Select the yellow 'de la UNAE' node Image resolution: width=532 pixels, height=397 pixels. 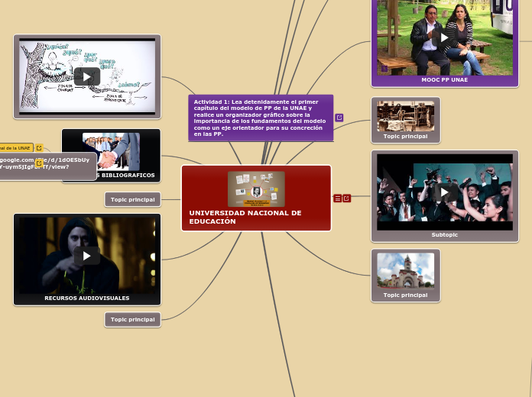pyautogui.click(x=16, y=148)
